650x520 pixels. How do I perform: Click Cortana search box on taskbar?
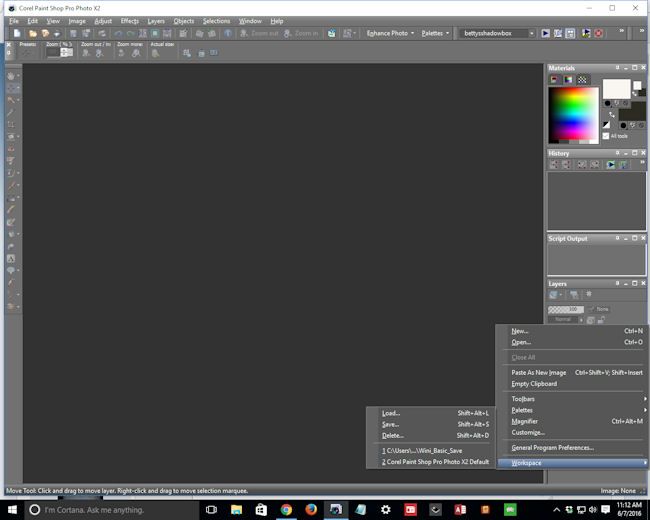pos(112,510)
